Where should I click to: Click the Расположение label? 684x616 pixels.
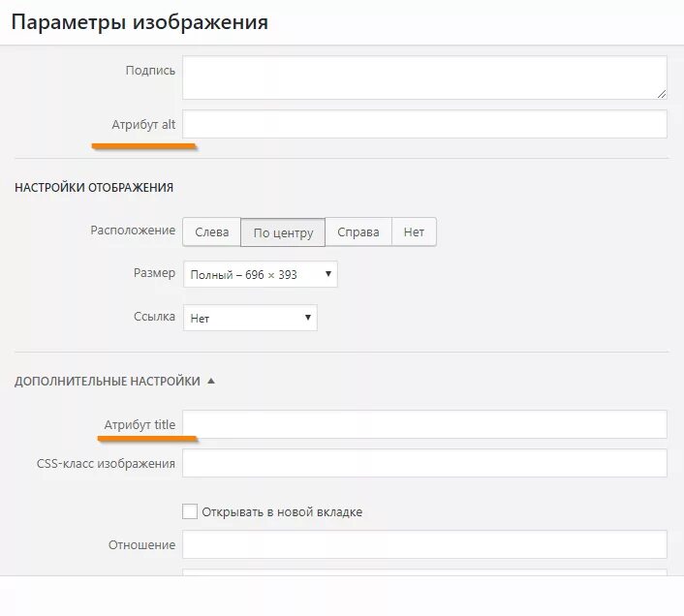[x=133, y=231]
